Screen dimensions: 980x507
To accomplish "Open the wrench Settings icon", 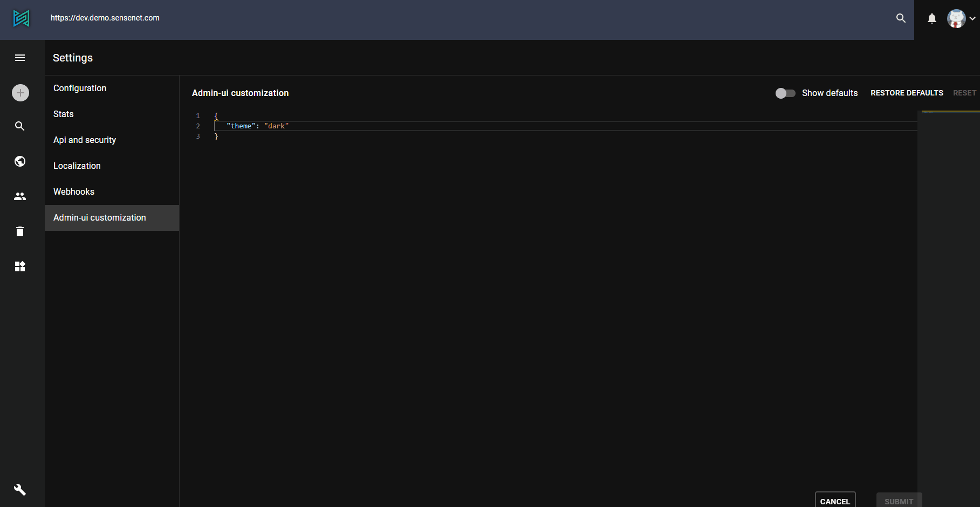I will 20,490.
